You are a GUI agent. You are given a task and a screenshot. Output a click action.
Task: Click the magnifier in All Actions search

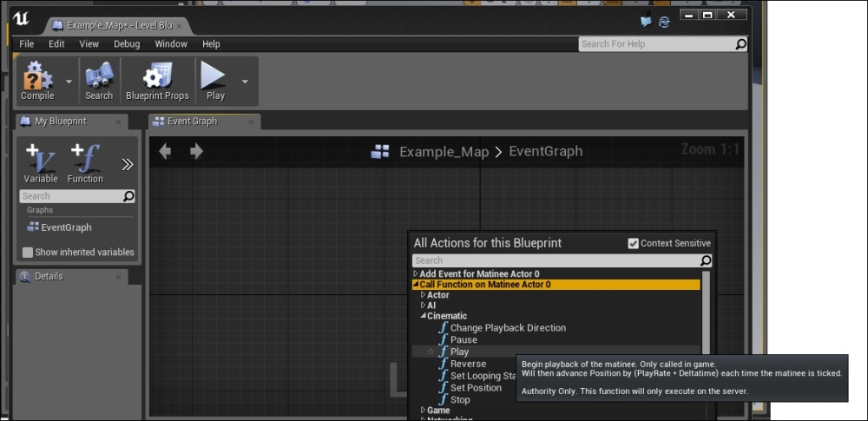tap(706, 260)
